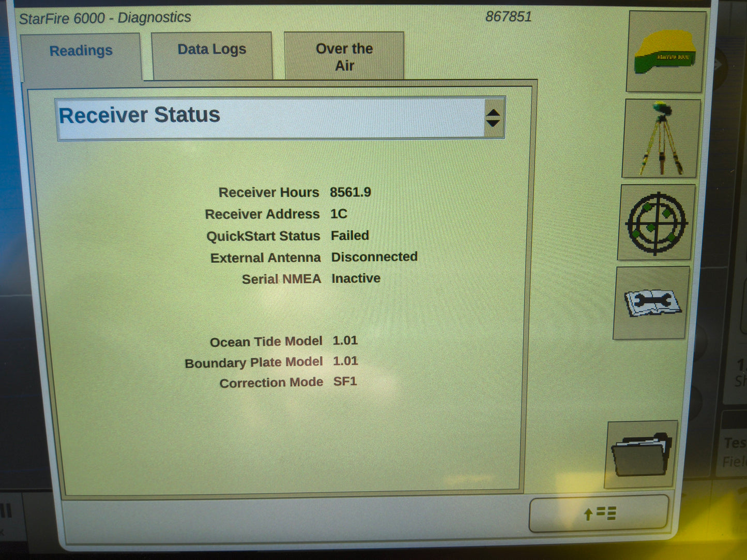Select the Readings tab
This screenshot has height=560, width=747.
(81, 51)
